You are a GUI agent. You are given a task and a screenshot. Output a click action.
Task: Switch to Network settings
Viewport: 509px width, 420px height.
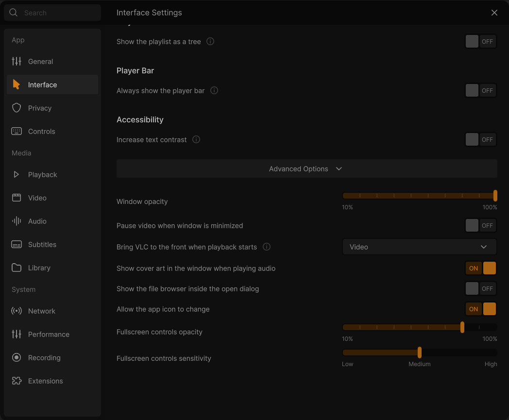(52, 311)
